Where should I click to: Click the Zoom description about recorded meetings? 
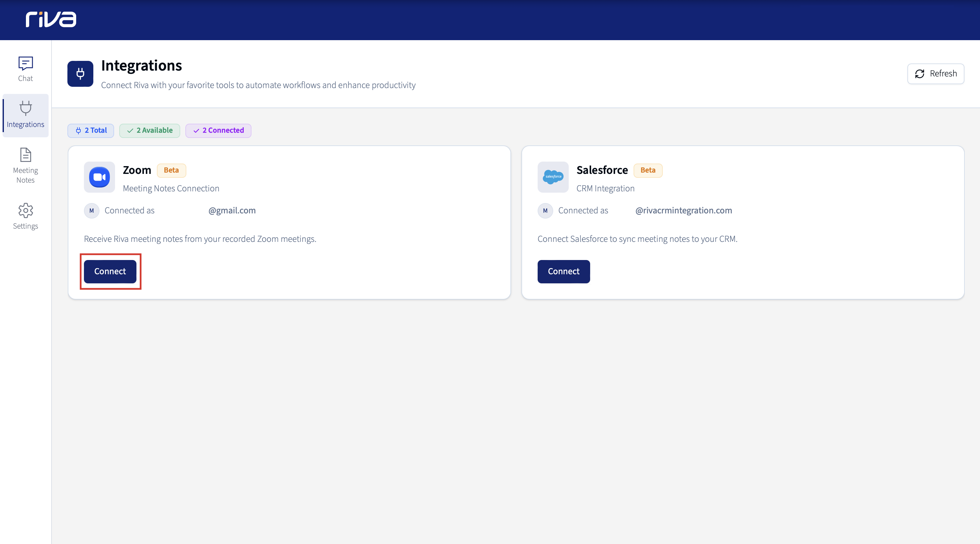[200, 239]
